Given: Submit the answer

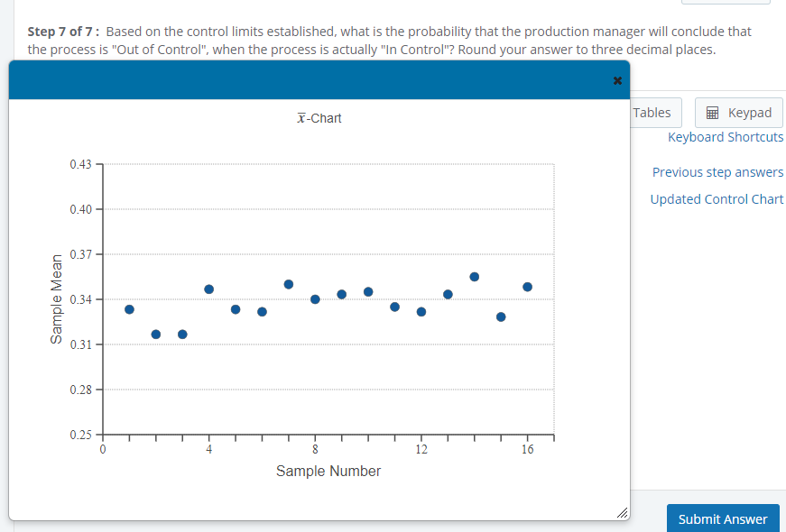Looking at the screenshot, I should coord(723,518).
